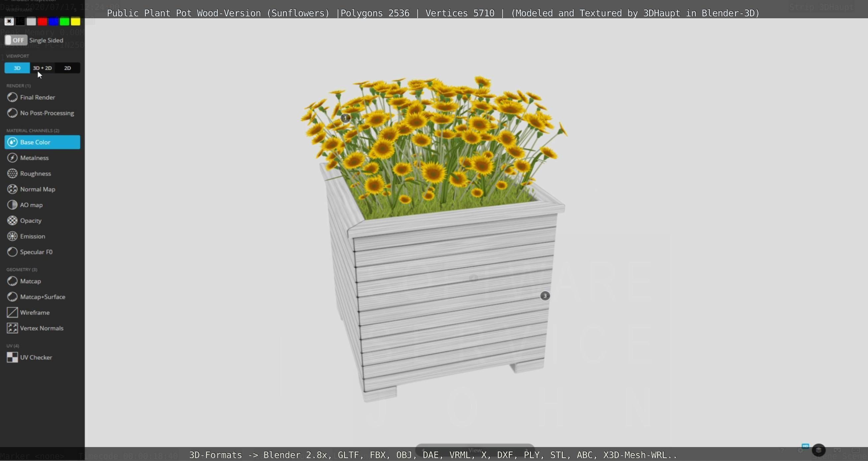868x461 pixels.
Task: Select Matcap+Surface geometry view
Action: [x=42, y=297]
